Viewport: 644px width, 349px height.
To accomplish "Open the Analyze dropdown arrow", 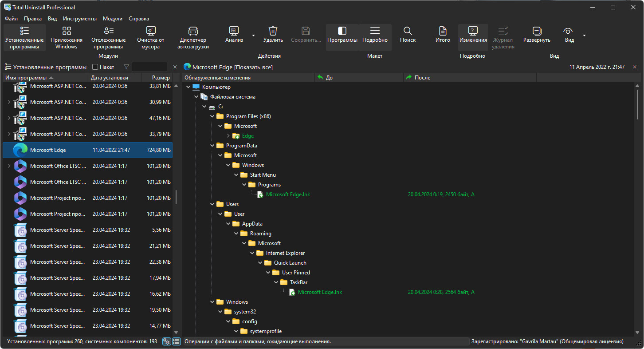I will pyautogui.click(x=253, y=36).
